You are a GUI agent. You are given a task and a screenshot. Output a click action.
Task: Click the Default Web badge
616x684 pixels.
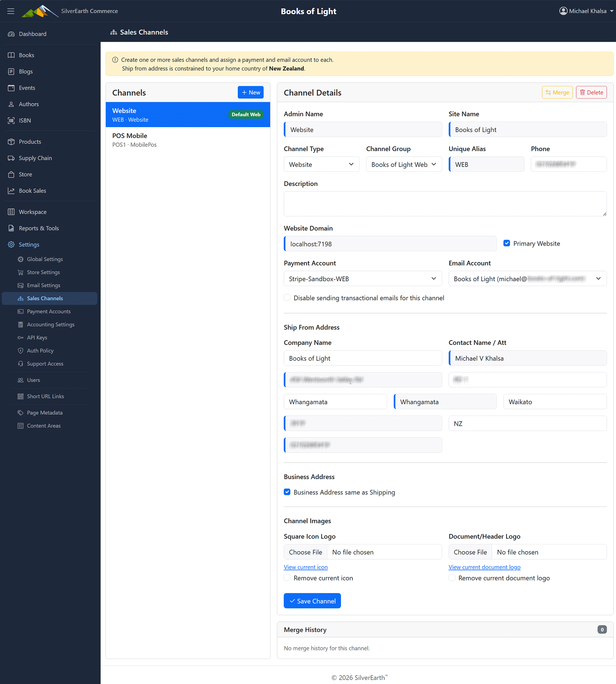click(246, 115)
